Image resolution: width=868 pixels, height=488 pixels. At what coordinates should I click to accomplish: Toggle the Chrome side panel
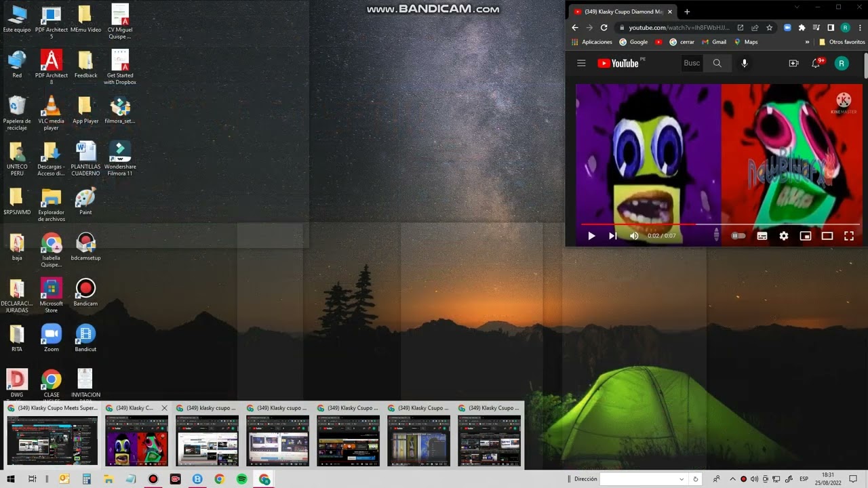tap(831, 28)
